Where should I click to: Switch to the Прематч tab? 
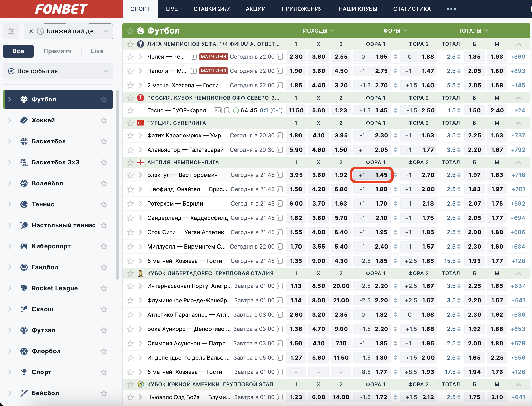point(57,51)
